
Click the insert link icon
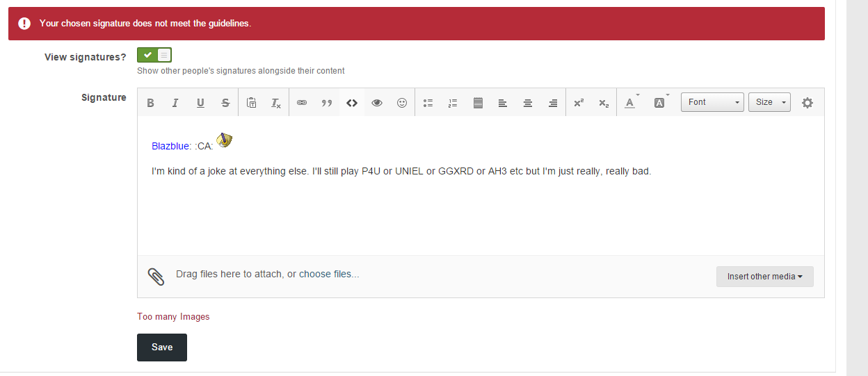pos(302,103)
